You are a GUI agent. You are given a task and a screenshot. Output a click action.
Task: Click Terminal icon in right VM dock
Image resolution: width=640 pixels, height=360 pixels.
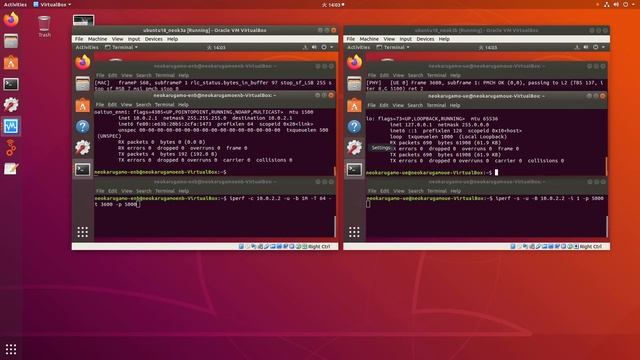[x=354, y=169]
